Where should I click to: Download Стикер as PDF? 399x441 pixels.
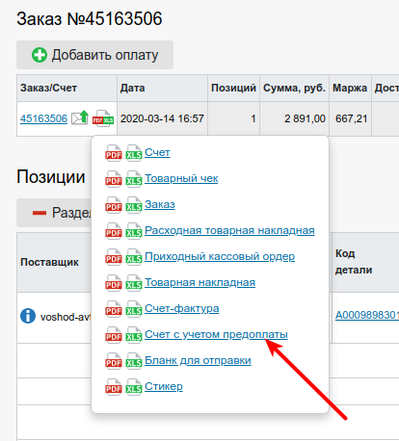(113, 387)
